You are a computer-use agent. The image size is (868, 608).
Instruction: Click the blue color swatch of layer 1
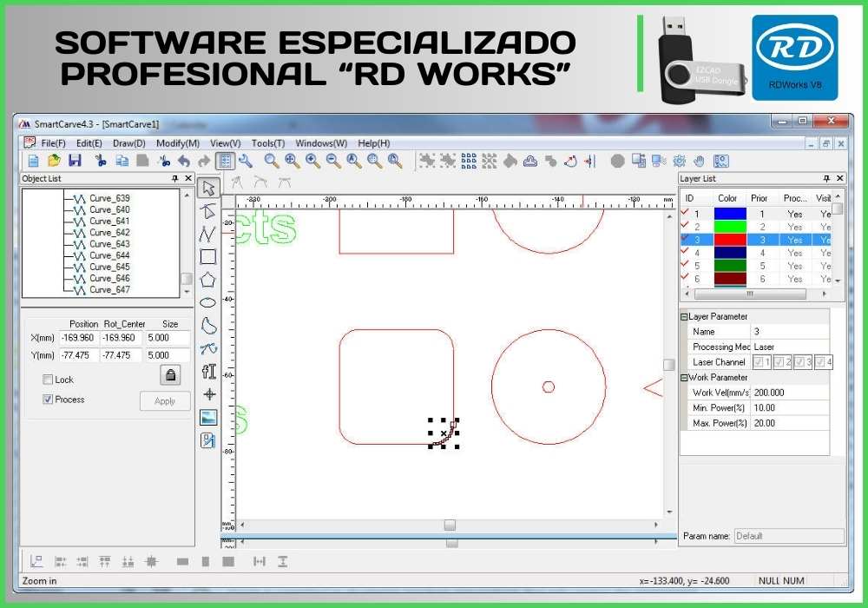730,214
